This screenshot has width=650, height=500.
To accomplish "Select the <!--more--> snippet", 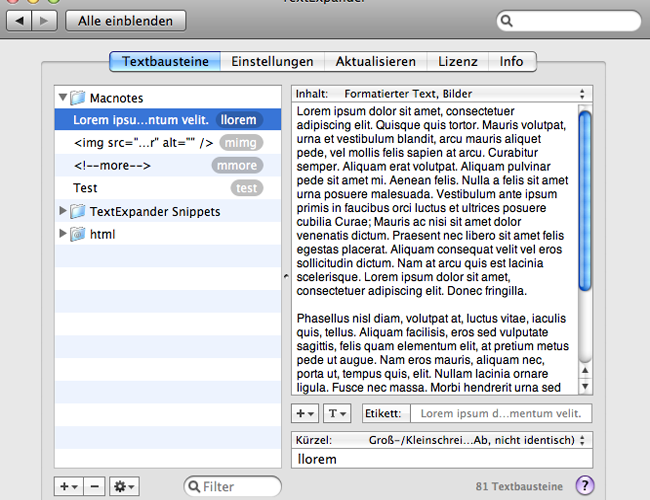I will click(168, 165).
